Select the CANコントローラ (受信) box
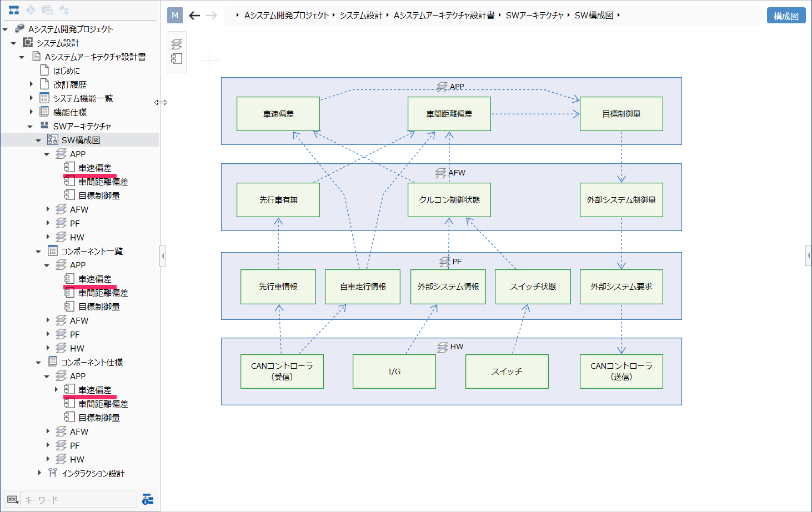 [282, 372]
